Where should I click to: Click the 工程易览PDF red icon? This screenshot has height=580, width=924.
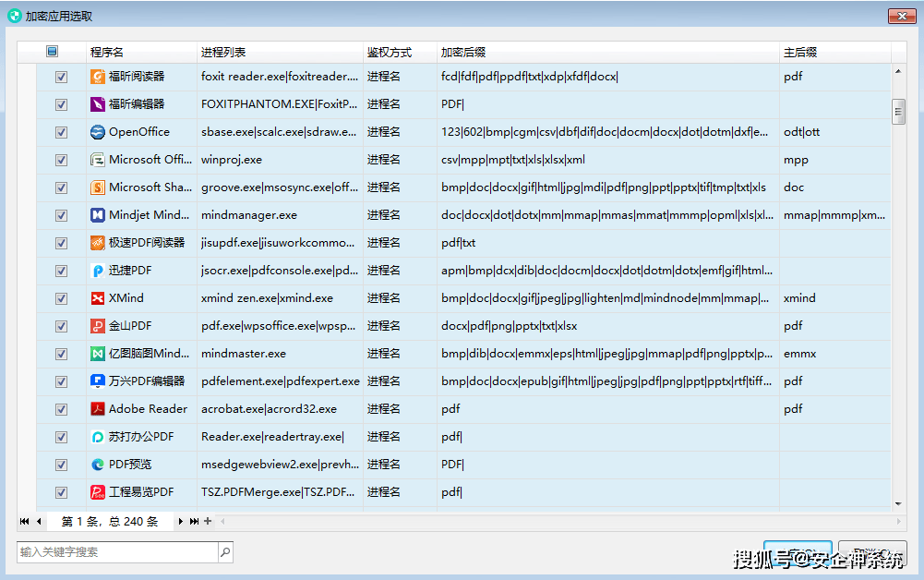98,492
